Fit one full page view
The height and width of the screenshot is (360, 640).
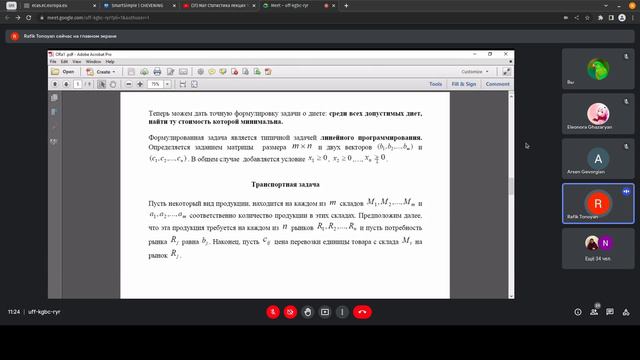[194, 84]
